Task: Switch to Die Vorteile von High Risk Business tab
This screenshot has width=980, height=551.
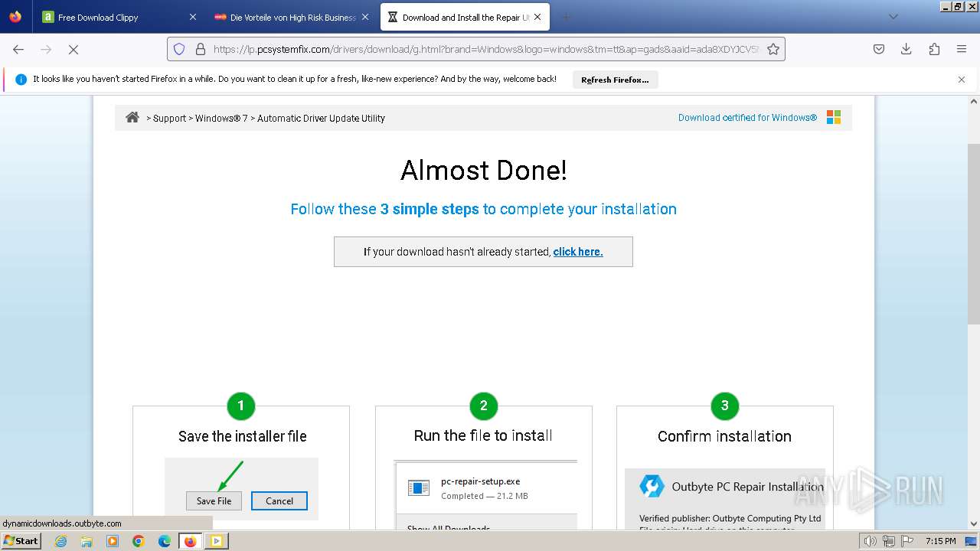Action: point(292,17)
